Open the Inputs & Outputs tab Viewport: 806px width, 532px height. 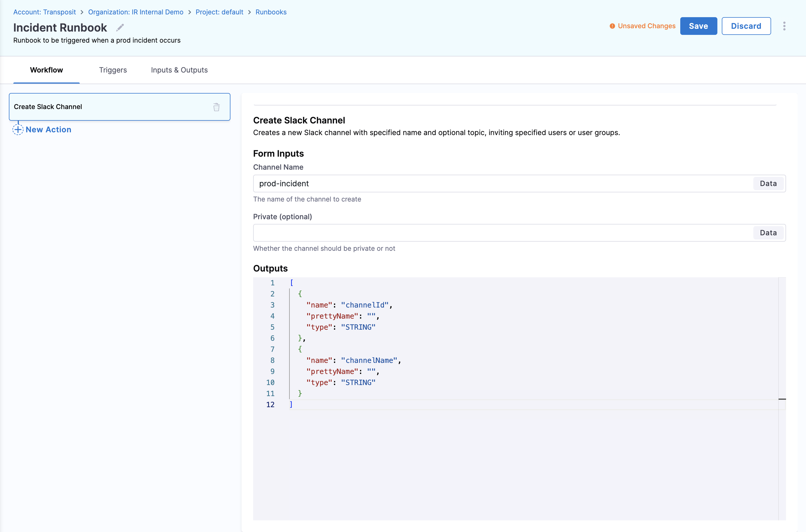[x=179, y=70]
